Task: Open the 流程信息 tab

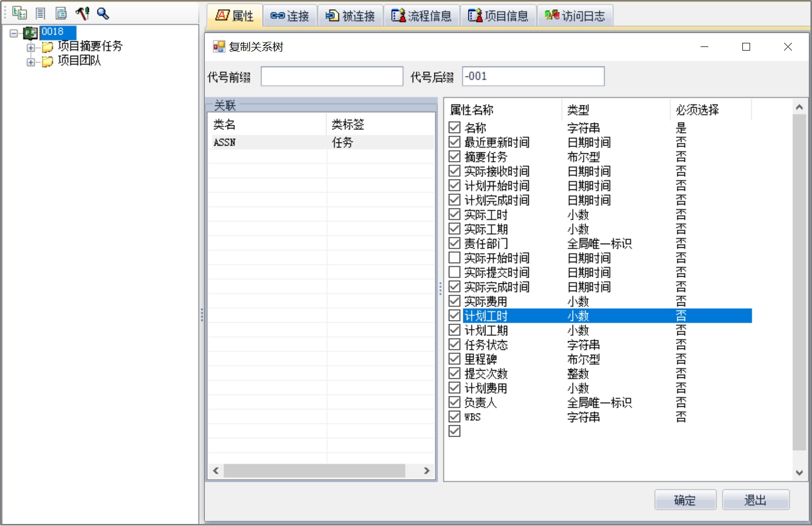Action: tap(421, 15)
